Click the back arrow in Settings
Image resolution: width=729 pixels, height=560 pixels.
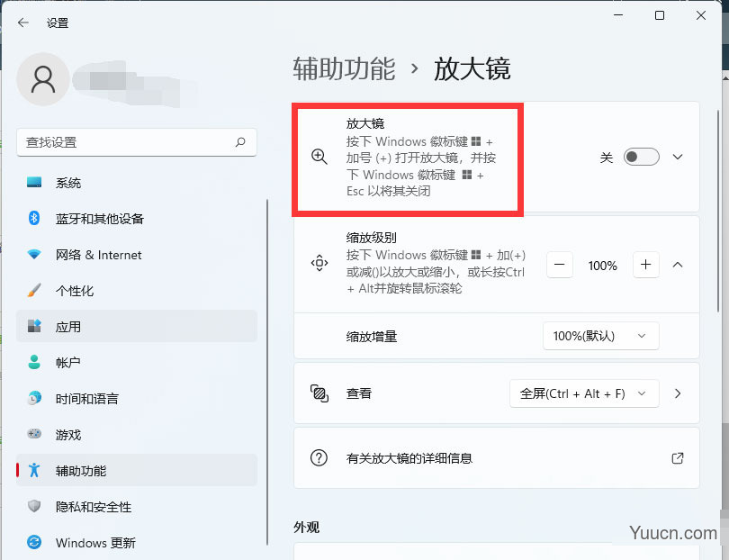pos(22,23)
